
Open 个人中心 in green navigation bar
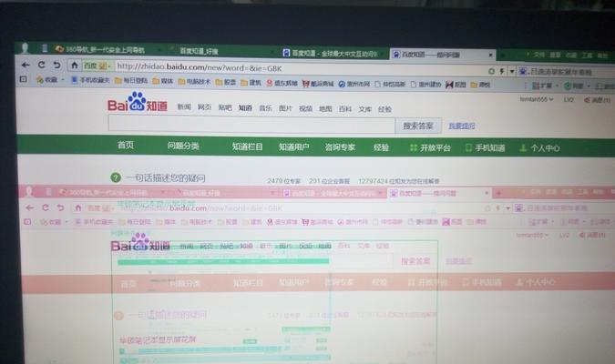click(x=539, y=148)
